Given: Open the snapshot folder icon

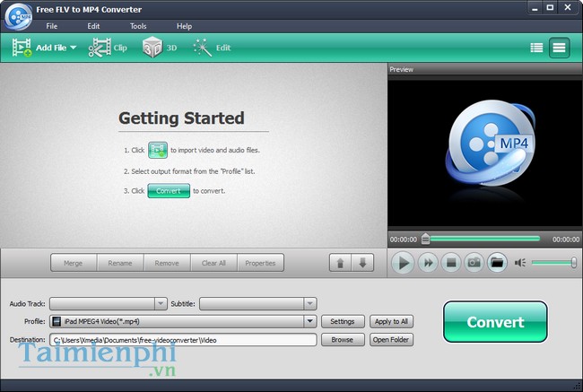Looking at the screenshot, I should point(497,263).
